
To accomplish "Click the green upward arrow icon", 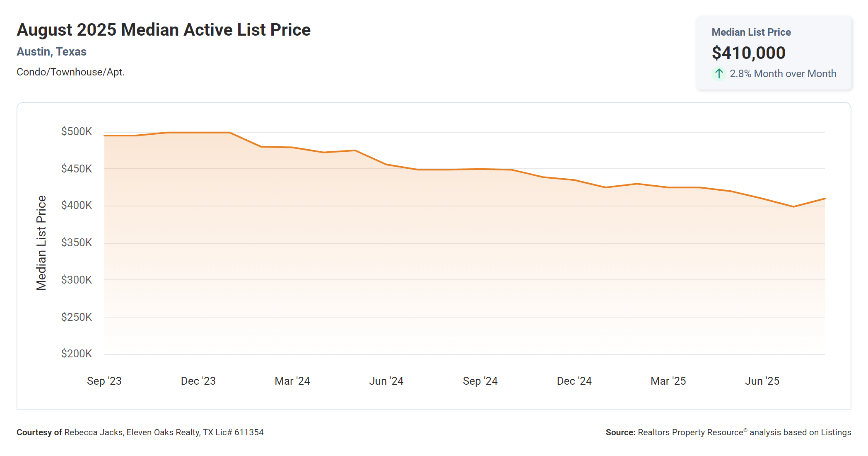I will [719, 74].
